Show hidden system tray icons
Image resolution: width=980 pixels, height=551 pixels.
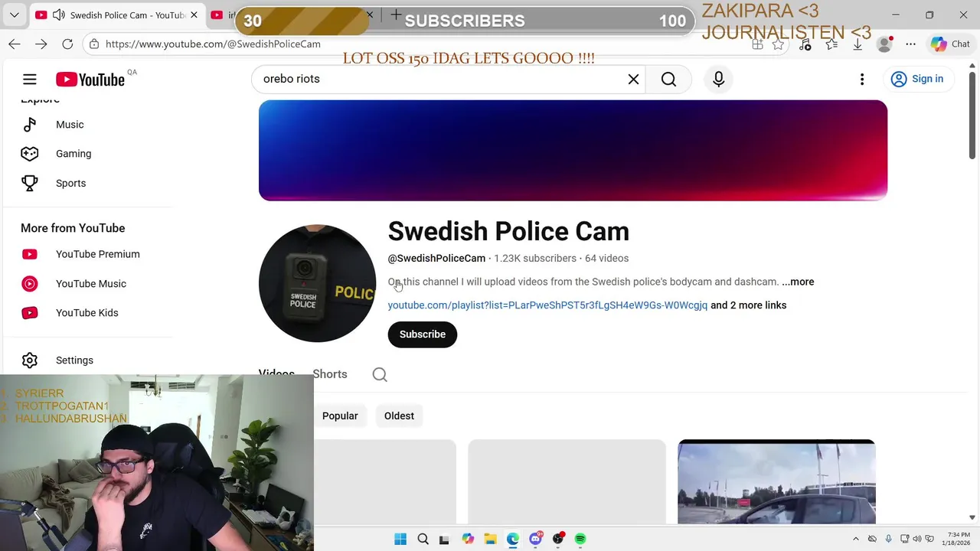click(x=856, y=539)
